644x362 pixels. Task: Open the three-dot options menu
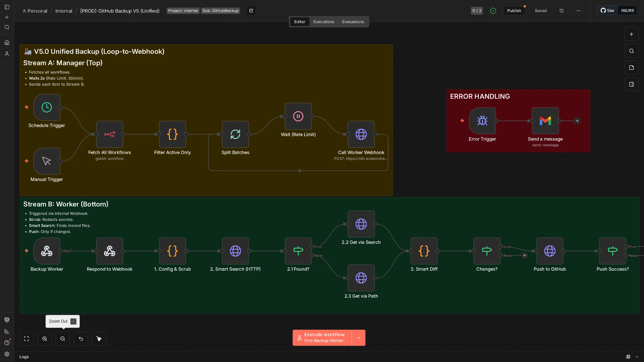tap(578, 11)
